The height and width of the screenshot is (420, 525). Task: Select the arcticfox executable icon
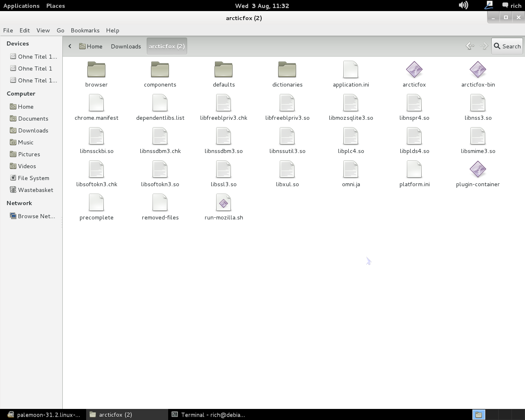click(414, 70)
